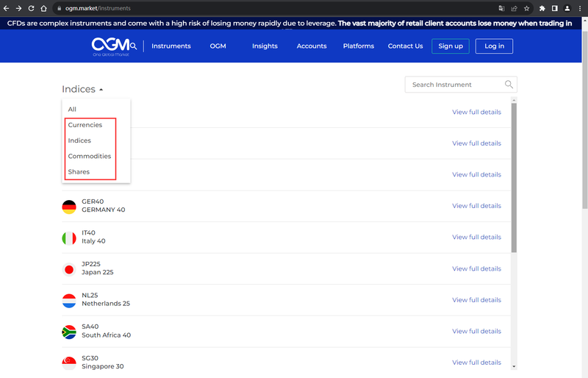
Task: Click the Italy 40 instrument name
Action: point(94,241)
